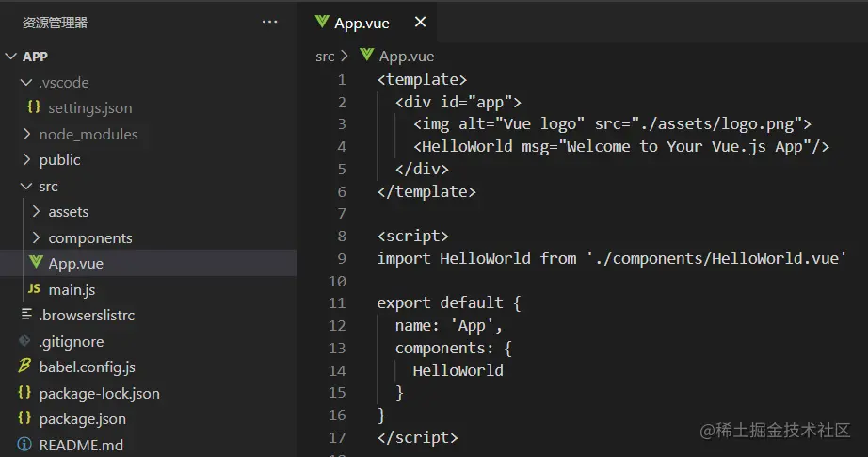
Task: Expand the assets folder chevron
Action: 36,212
